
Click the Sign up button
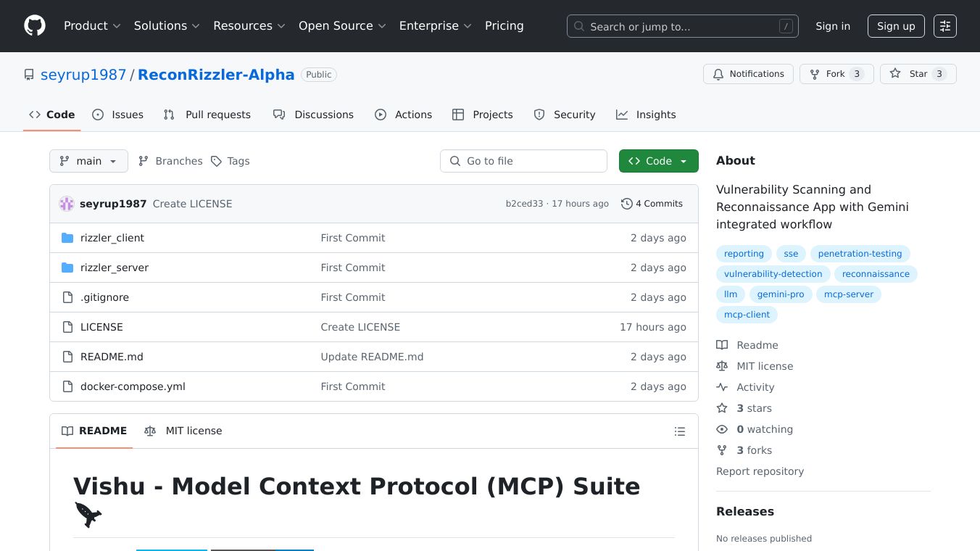(896, 26)
